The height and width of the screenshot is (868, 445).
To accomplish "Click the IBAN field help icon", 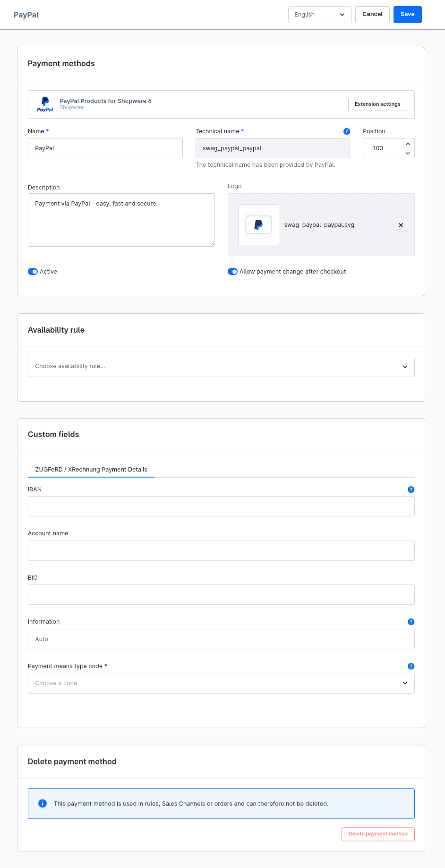I will tap(411, 490).
